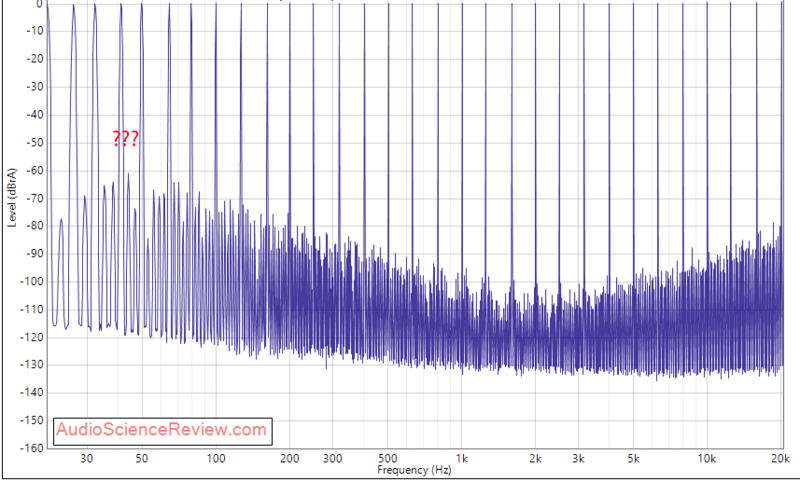Click the 1k frequency axis label
This screenshot has height=482, width=800.
tap(461, 459)
